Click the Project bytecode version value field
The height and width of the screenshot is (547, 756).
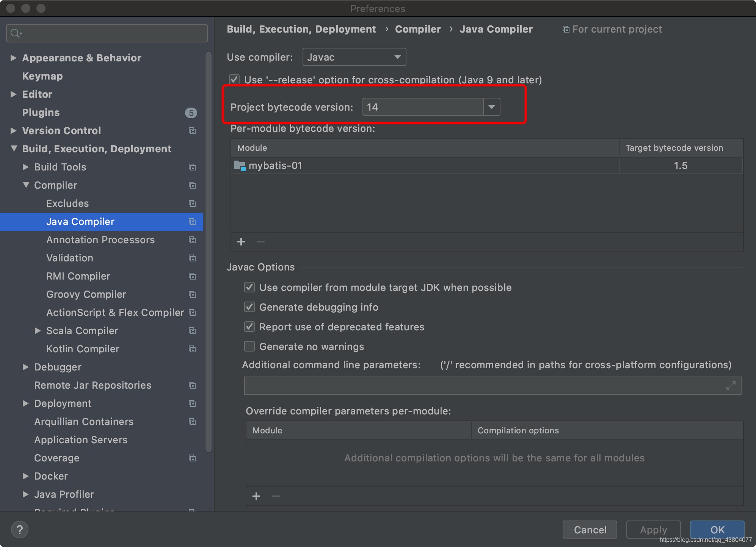click(423, 107)
